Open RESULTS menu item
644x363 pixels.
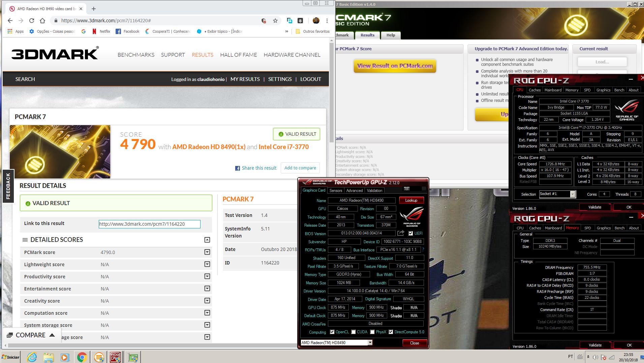pos(203,55)
